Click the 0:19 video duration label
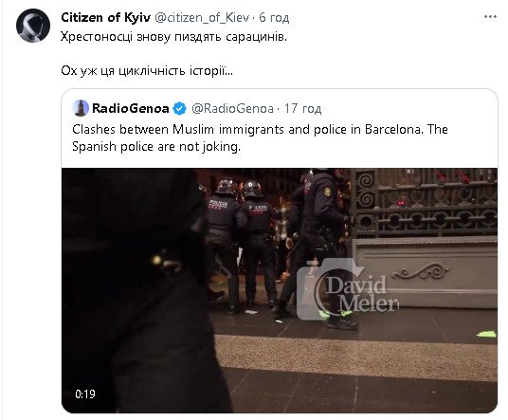This screenshot has width=508, height=420. [x=85, y=394]
